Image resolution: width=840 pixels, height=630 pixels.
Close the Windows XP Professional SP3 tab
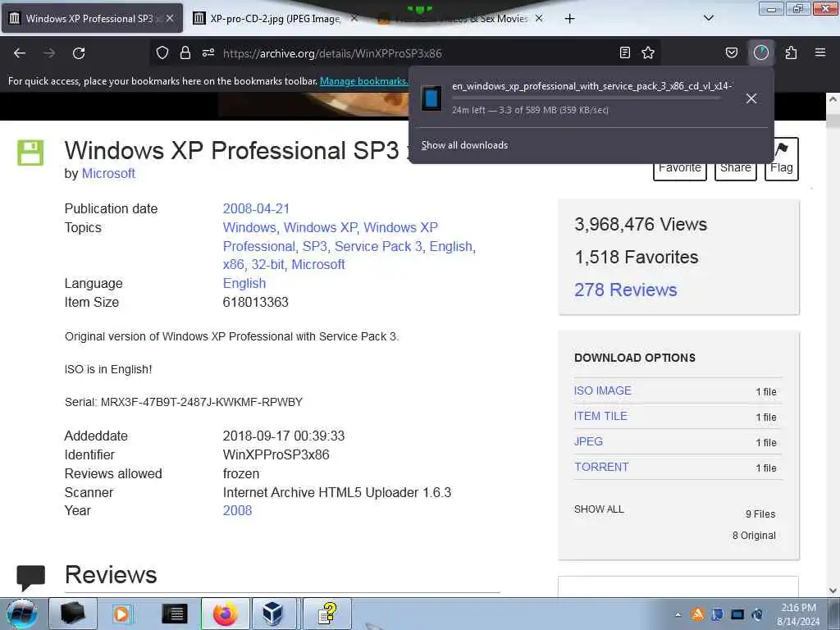170,18
